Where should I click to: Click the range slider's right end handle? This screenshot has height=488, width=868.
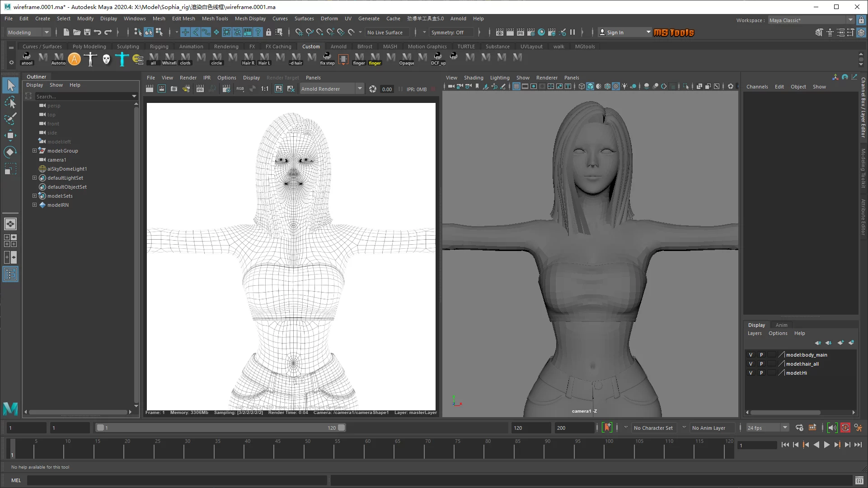click(342, 428)
